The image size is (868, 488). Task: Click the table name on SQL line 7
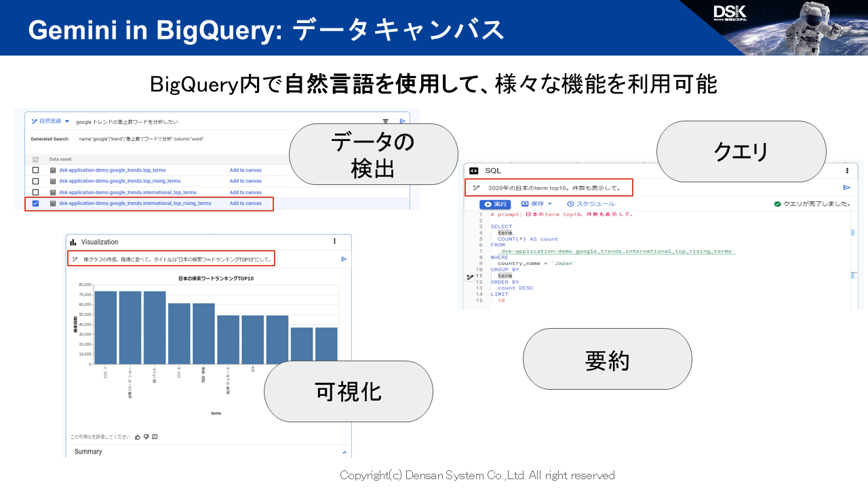[x=616, y=251]
